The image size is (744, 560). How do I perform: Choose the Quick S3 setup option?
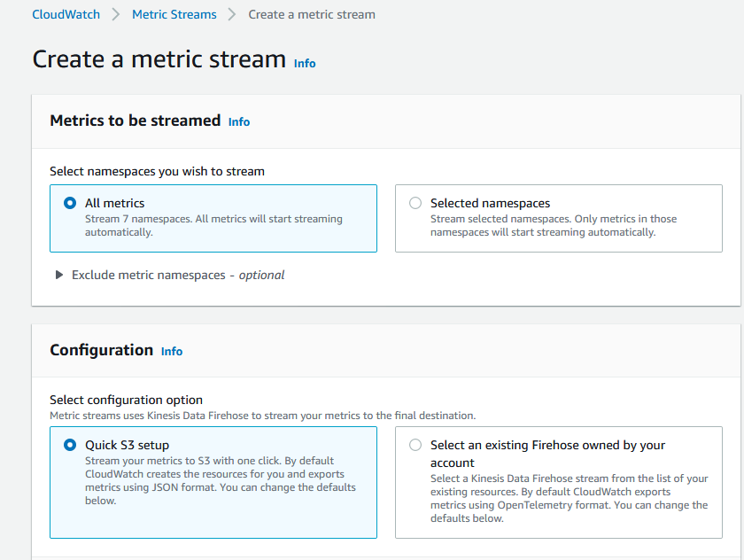coord(70,446)
